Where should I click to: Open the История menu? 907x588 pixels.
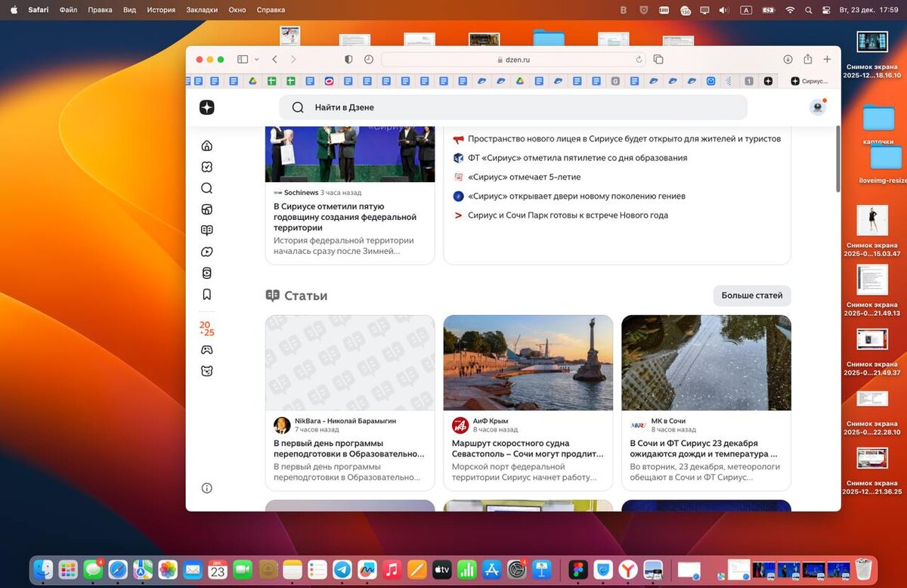(161, 10)
